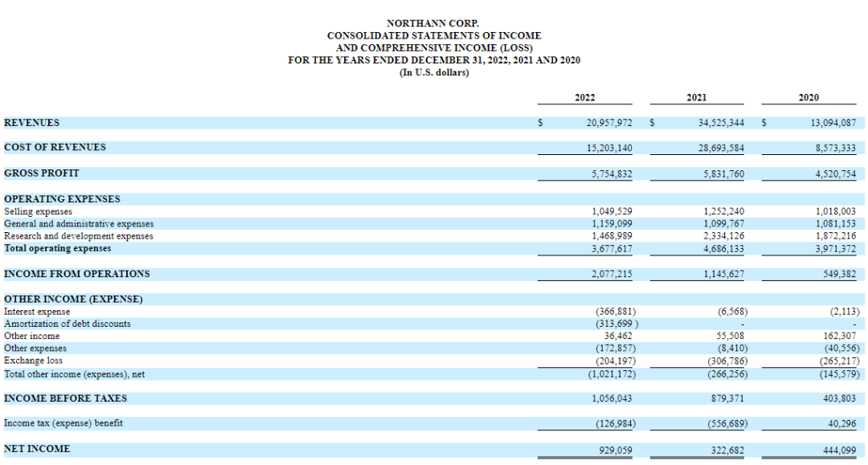The height and width of the screenshot is (465, 868).
Task: Select Research and development expenses label
Action: click(79, 236)
